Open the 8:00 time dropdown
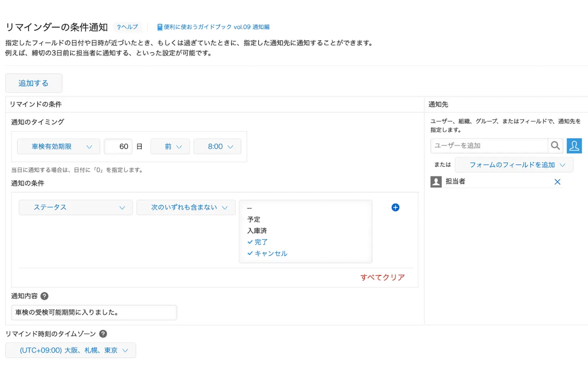Screen dimensions: 588x368 pos(217,146)
